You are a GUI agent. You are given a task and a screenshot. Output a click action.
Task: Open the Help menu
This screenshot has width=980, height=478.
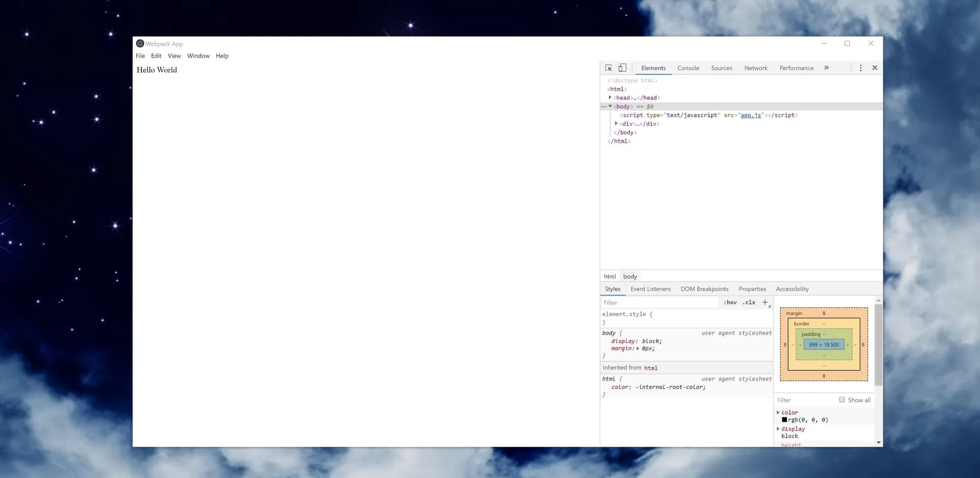coord(222,56)
